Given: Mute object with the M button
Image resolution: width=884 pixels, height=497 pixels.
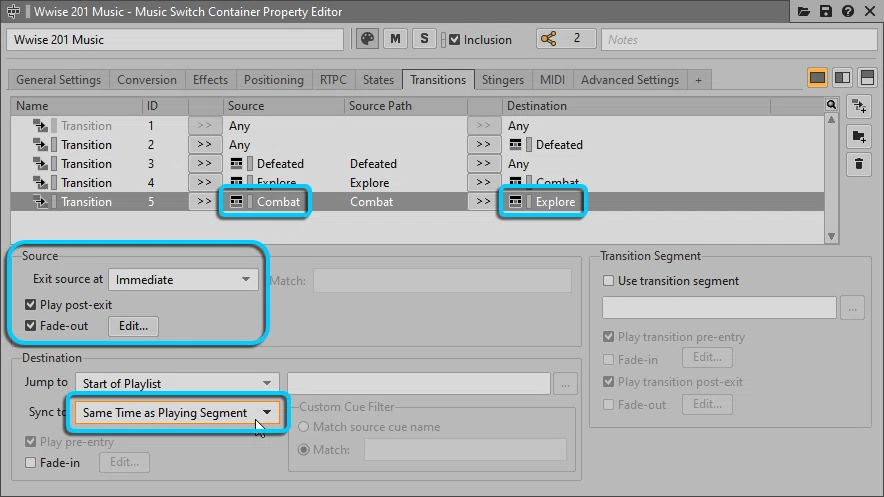Looking at the screenshot, I should point(395,39).
